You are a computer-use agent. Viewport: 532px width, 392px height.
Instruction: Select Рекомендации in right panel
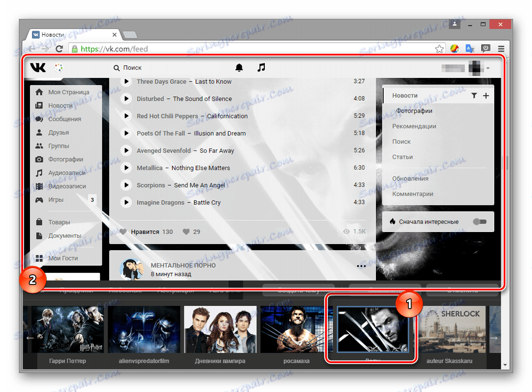(x=414, y=126)
